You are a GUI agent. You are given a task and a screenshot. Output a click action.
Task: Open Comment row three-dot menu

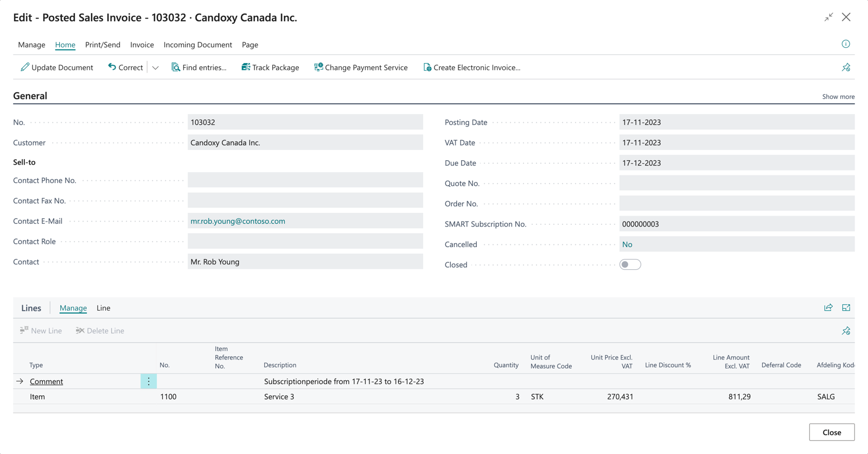tap(149, 381)
